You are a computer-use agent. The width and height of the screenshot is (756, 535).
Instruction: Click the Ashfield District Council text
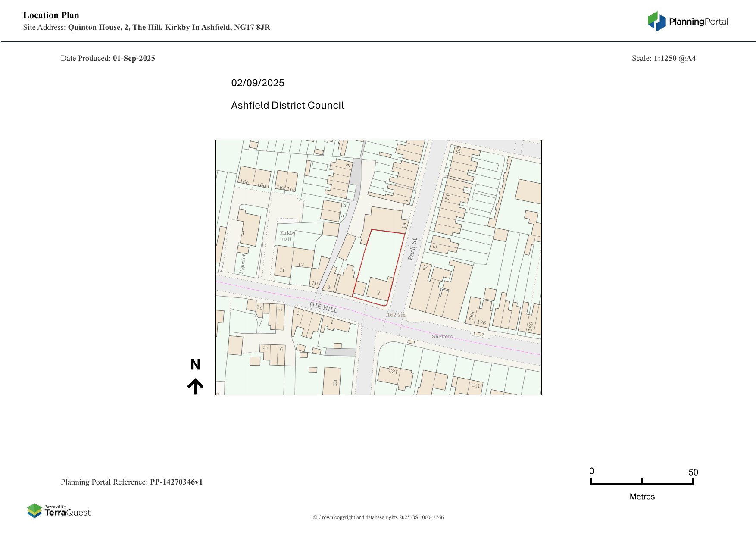[x=287, y=106]
